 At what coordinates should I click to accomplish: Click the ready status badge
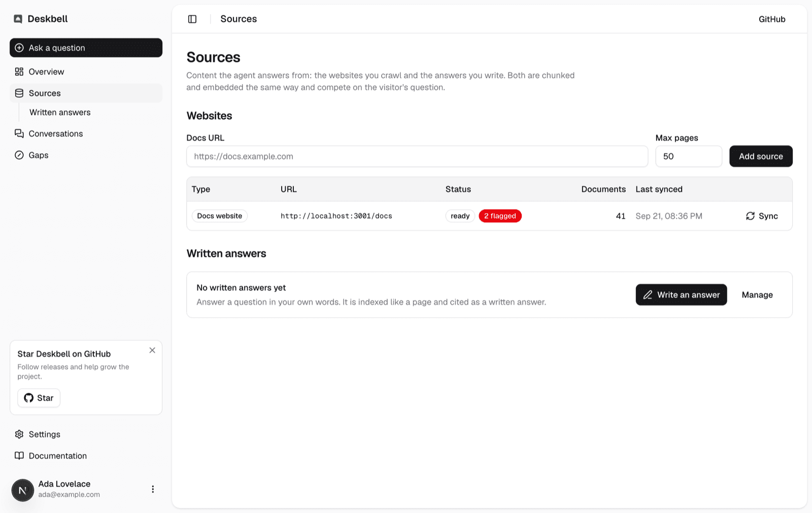tap(460, 216)
